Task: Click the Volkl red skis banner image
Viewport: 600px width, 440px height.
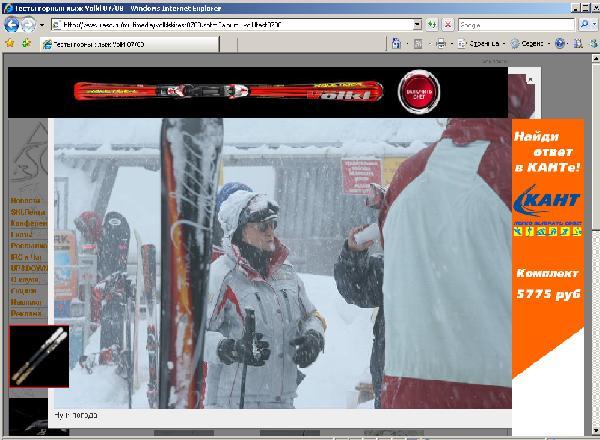Action: point(228,91)
